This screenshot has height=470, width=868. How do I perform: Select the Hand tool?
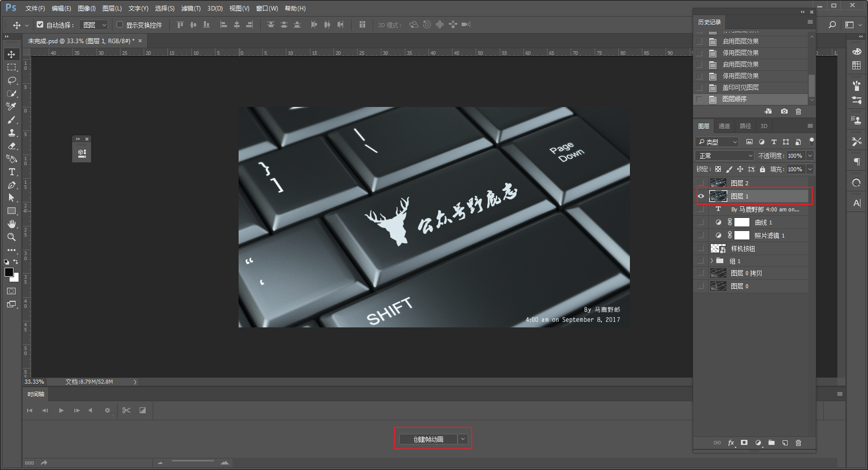tap(12, 224)
